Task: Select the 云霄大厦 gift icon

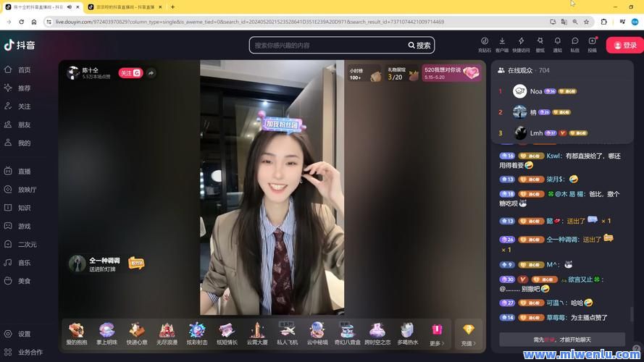Action: pyautogui.click(x=256, y=333)
